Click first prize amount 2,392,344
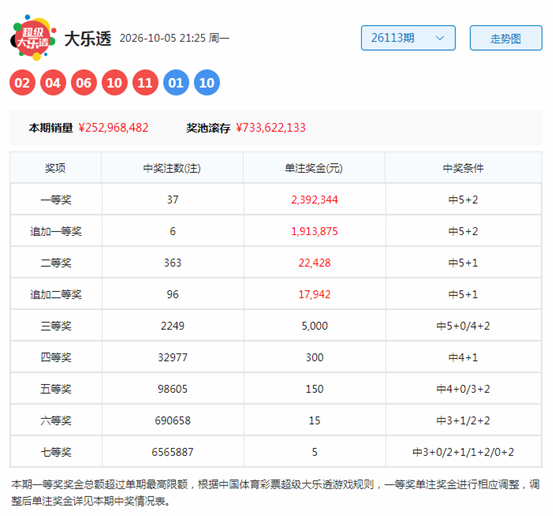 (x=314, y=200)
